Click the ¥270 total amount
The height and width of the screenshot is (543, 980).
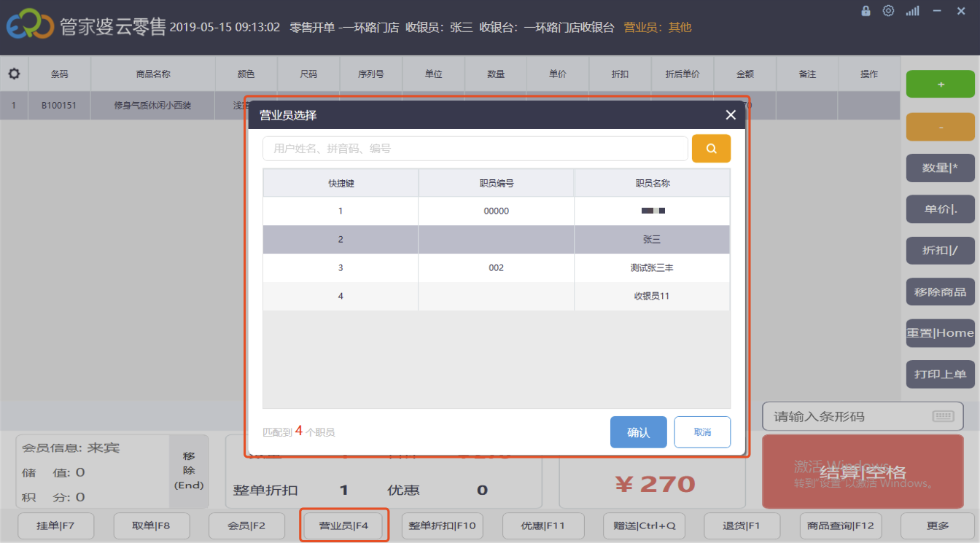tap(655, 484)
